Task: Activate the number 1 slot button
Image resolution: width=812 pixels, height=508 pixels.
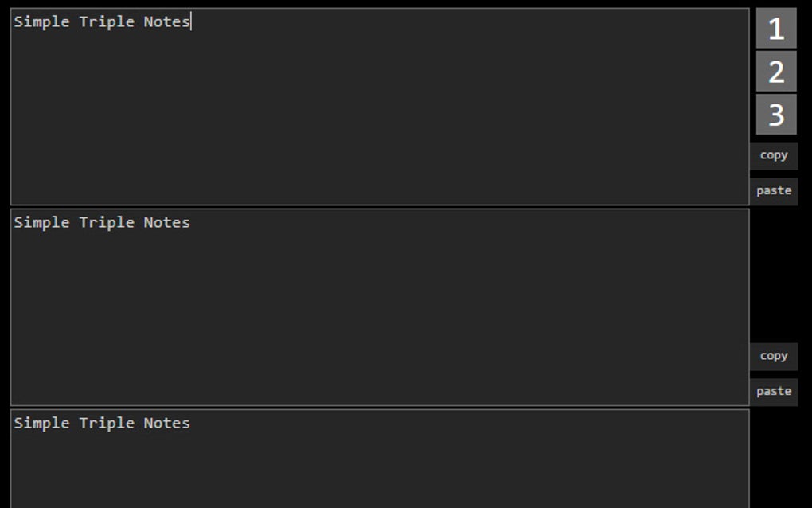Action: [x=775, y=29]
